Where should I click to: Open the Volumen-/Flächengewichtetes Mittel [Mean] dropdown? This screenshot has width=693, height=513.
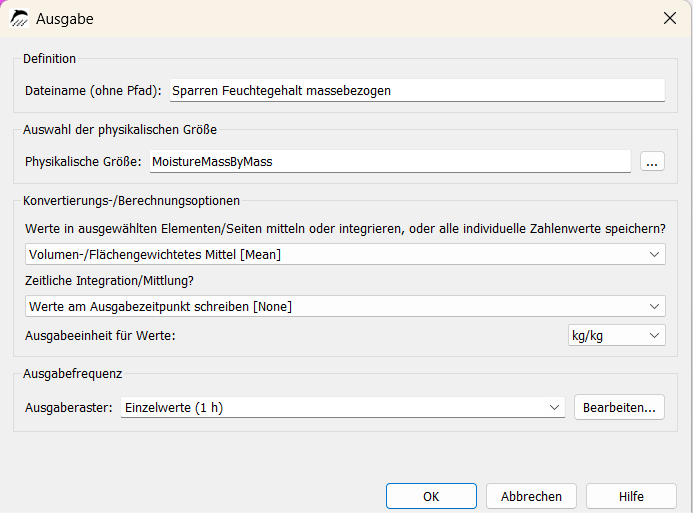pos(345,255)
